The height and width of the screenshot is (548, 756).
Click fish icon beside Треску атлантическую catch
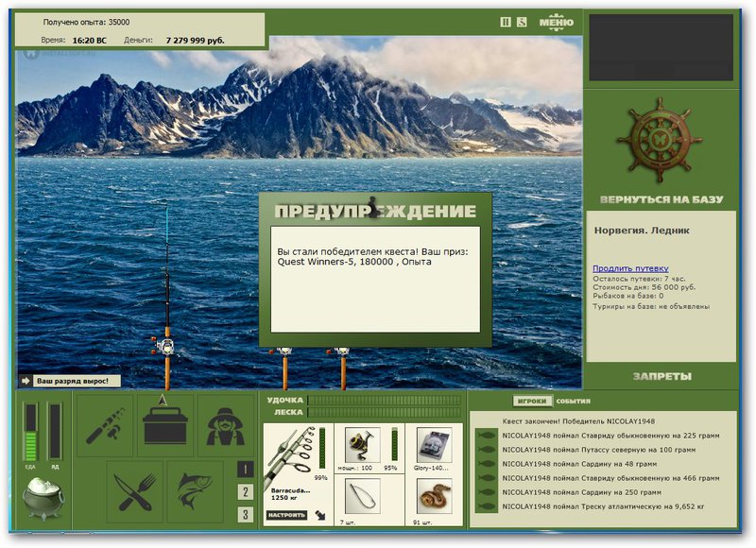[487, 506]
